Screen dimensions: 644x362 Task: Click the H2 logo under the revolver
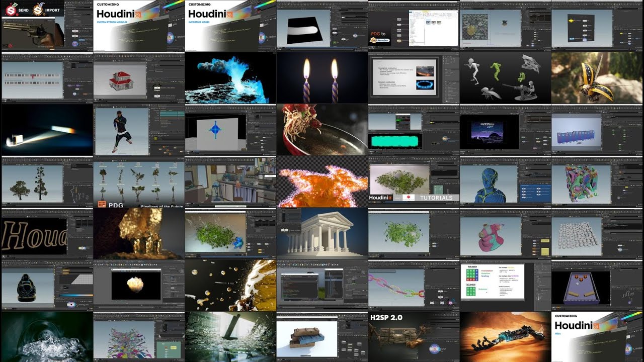7,46
